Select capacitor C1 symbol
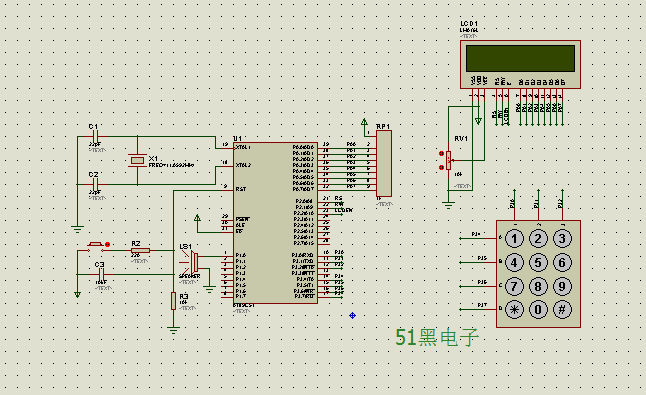Viewport: 646px width, 395px height. [95, 136]
